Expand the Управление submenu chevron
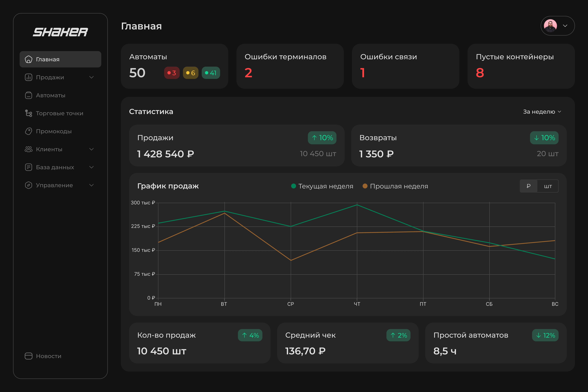Screen dimensions: 588x392 (x=91, y=185)
